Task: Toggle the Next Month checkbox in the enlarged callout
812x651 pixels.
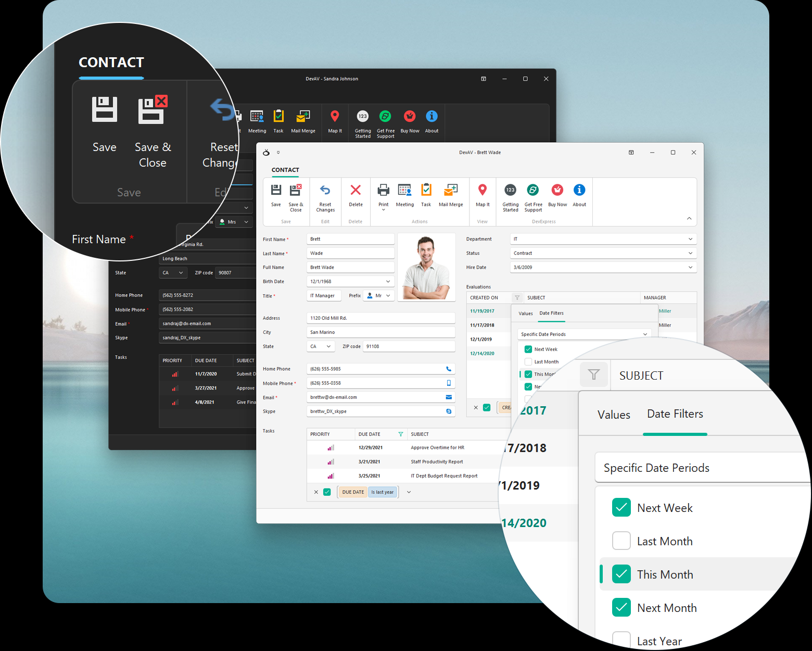Action: (621, 608)
